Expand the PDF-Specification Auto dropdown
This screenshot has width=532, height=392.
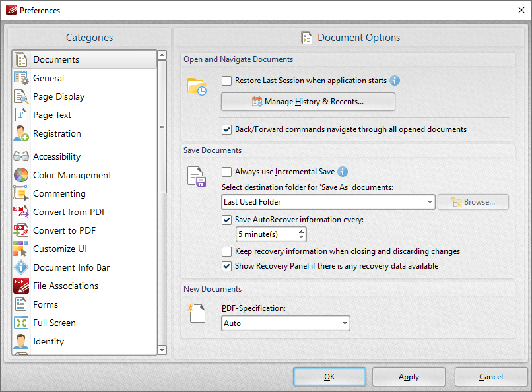(x=286, y=323)
